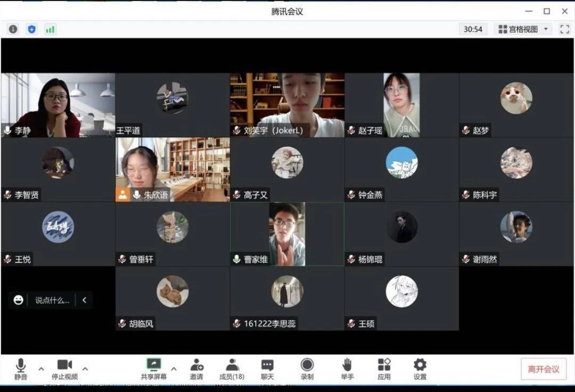The image size is (575, 392).
Task: Click Leave Meeting (离开会议) button
Action: [x=544, y=369]
